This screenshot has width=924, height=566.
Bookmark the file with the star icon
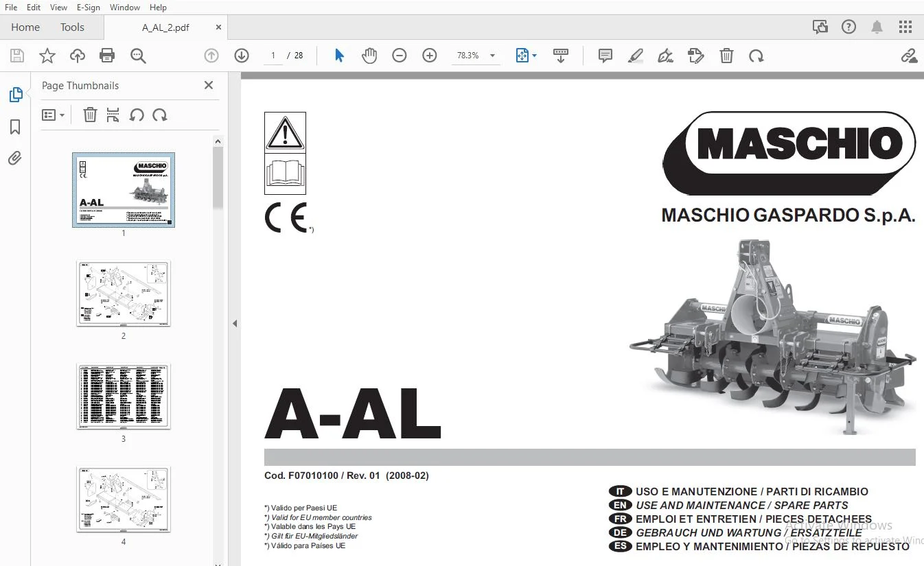coord(47,56)
